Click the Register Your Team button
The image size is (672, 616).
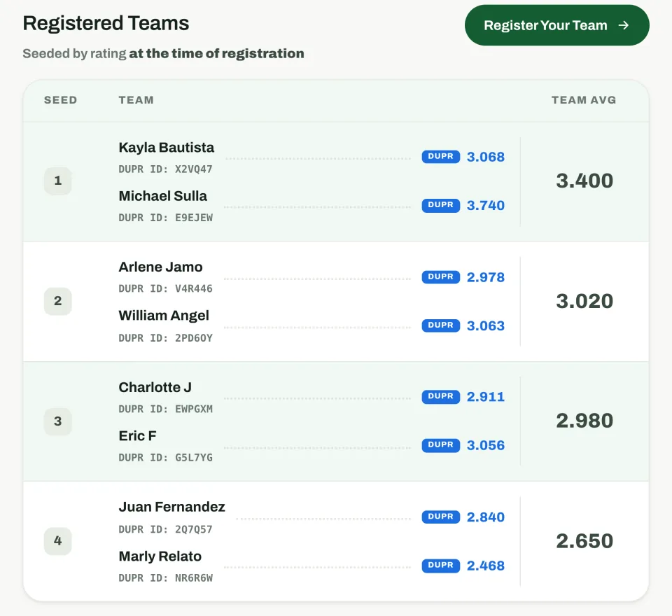[556, 25]
